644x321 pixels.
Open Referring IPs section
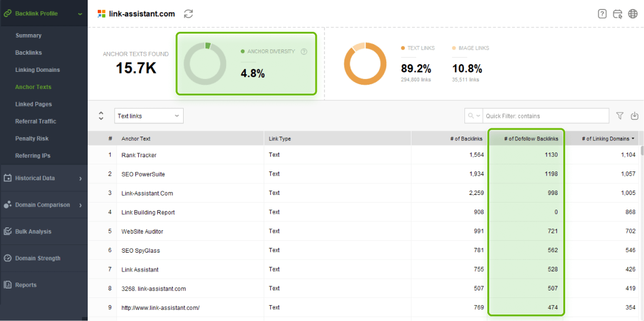click(33, 155)
